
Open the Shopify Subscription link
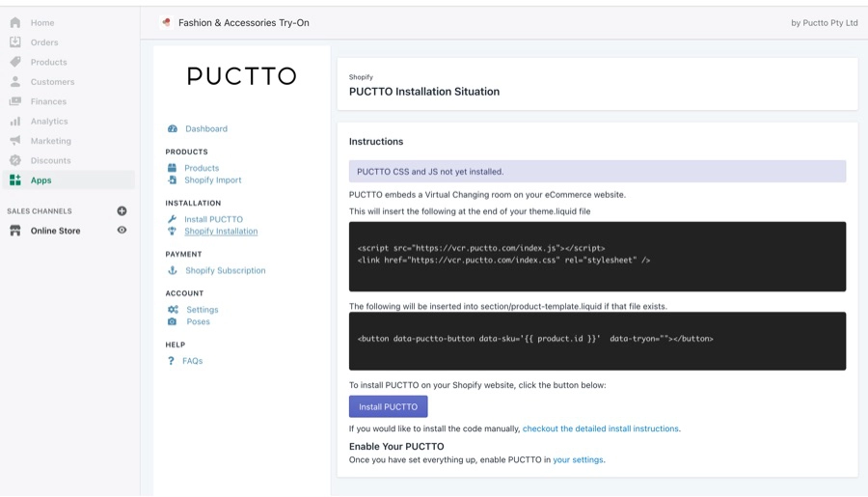(x=226, y=270)
